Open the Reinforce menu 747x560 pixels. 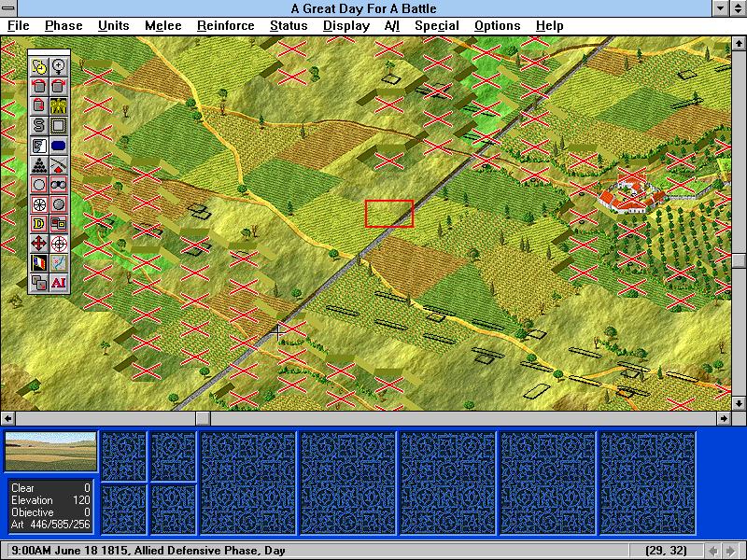tap(225, 26)
